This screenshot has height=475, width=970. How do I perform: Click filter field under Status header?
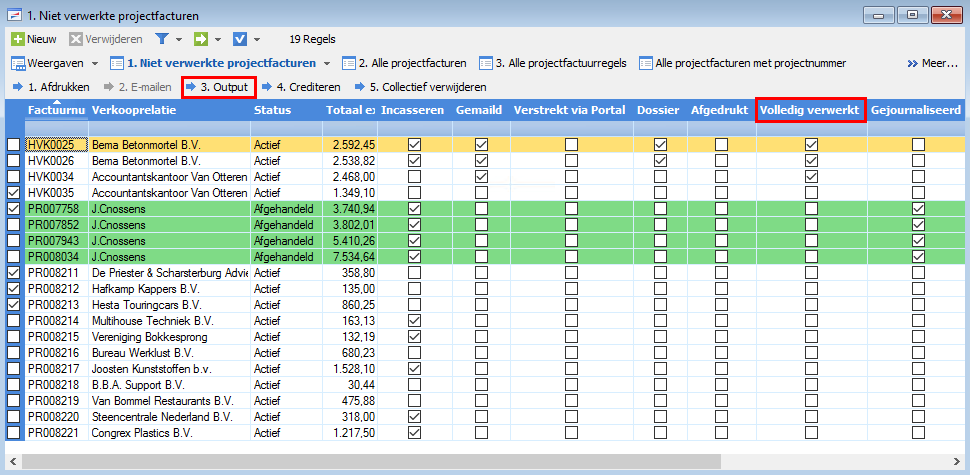pos(286,129)
